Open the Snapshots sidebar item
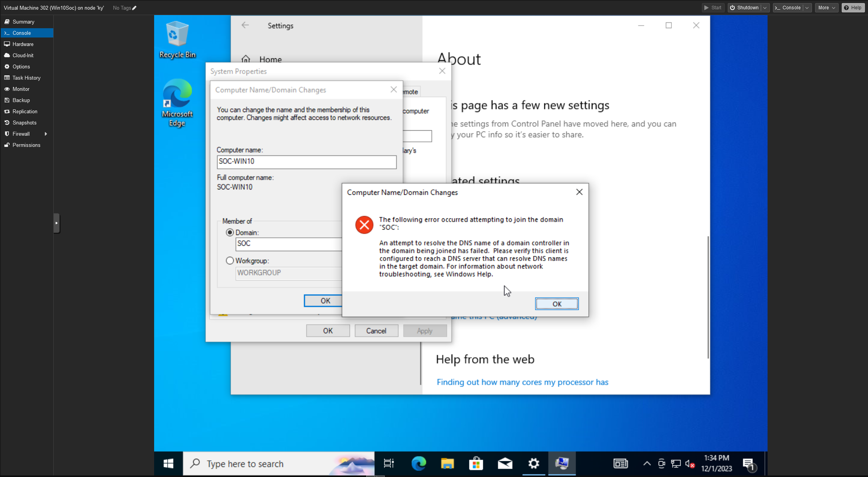 point(24,123)
